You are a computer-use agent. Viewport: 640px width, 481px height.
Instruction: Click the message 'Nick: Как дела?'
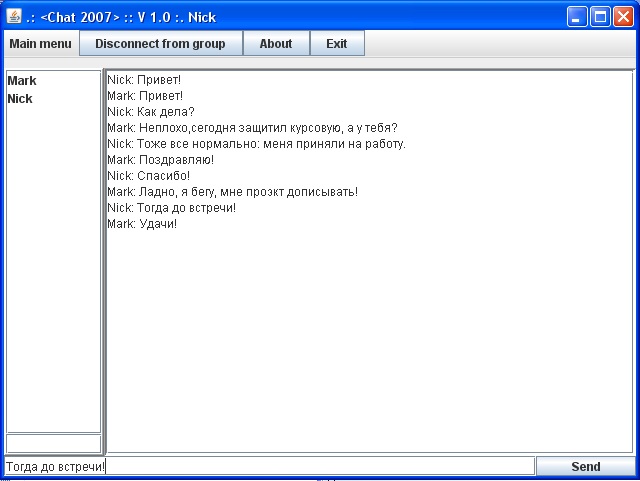tap(151, 111)
